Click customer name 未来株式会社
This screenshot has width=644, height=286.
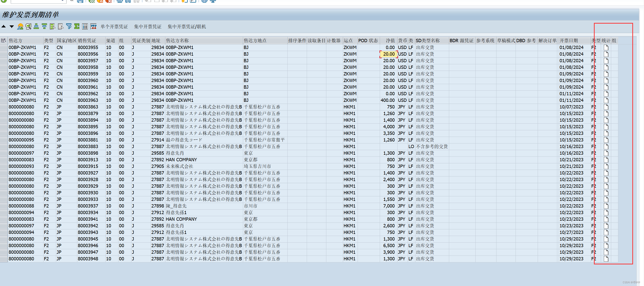[x=180, y=166]
